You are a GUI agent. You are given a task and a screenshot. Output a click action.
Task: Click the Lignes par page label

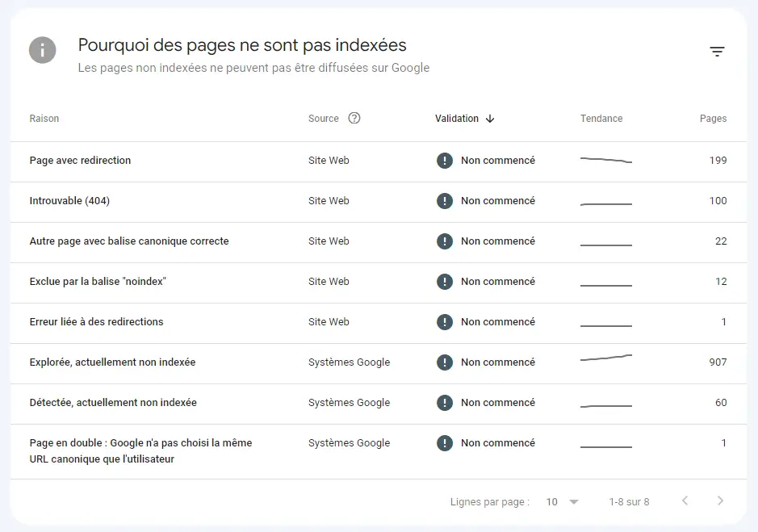490,502
